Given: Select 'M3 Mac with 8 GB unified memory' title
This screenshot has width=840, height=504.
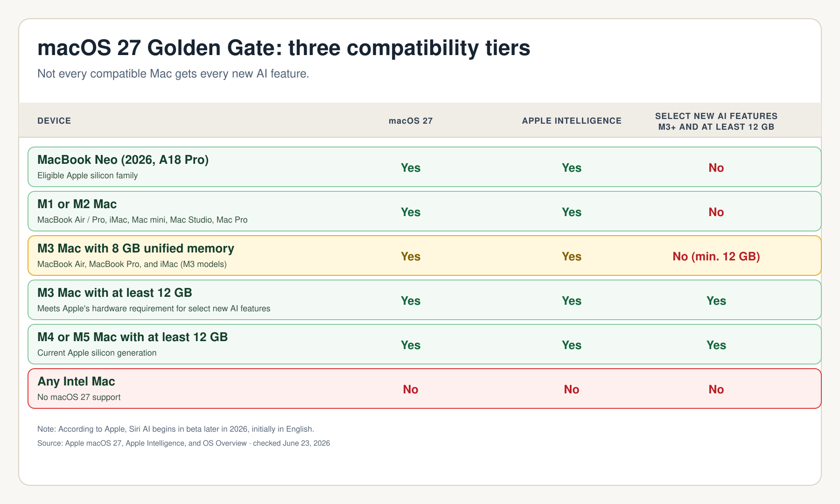Looking at the screenshot, I should [x=136, y=249].
